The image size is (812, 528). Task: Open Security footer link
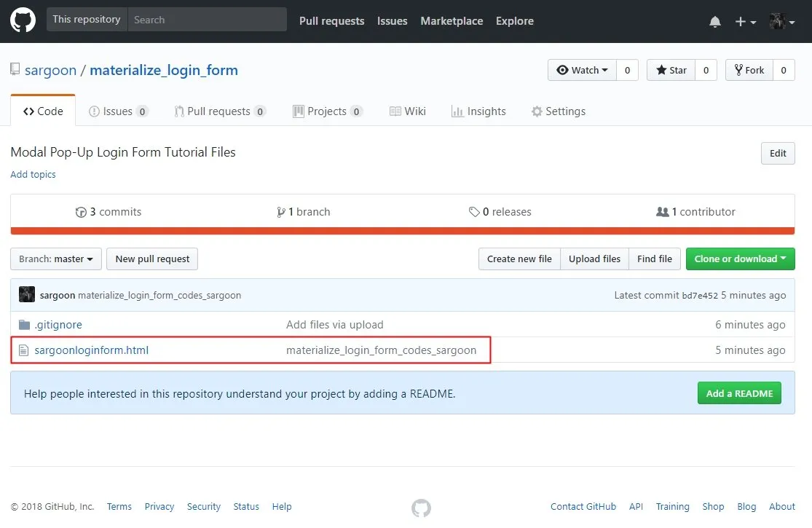tap(203, 506)
